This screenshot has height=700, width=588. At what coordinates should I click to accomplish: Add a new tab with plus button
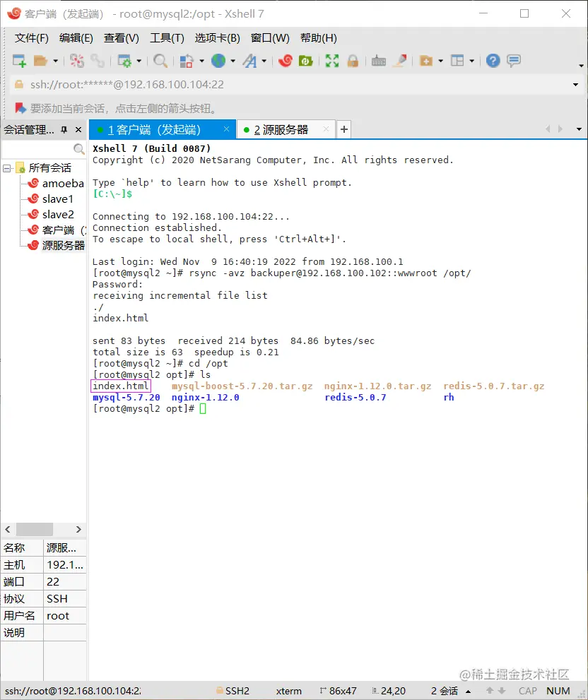pos(344,129)
